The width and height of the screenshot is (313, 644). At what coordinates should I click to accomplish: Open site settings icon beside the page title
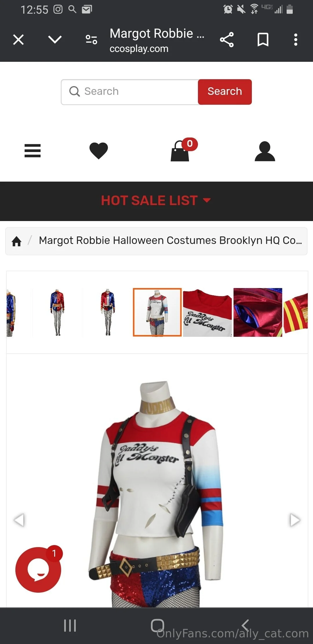click(91, 39)
